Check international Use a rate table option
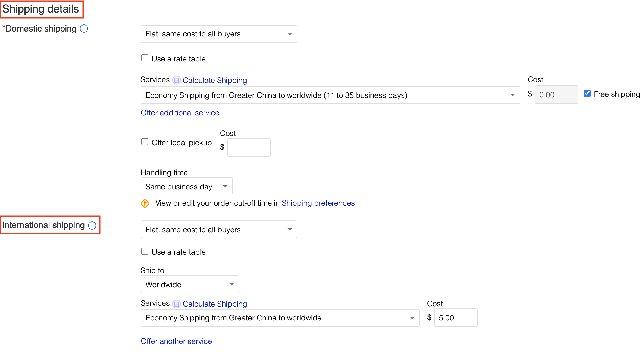This screenshot has height=352, width=644. click(145, 251)
